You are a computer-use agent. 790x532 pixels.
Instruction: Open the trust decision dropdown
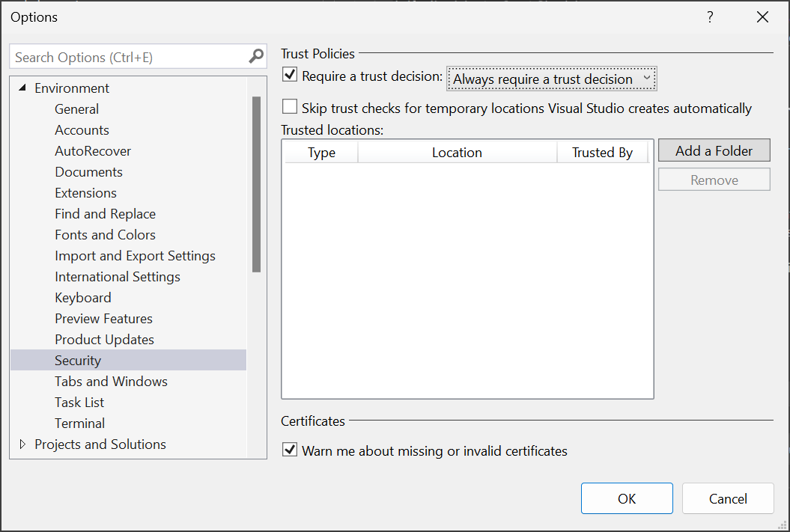646,78
